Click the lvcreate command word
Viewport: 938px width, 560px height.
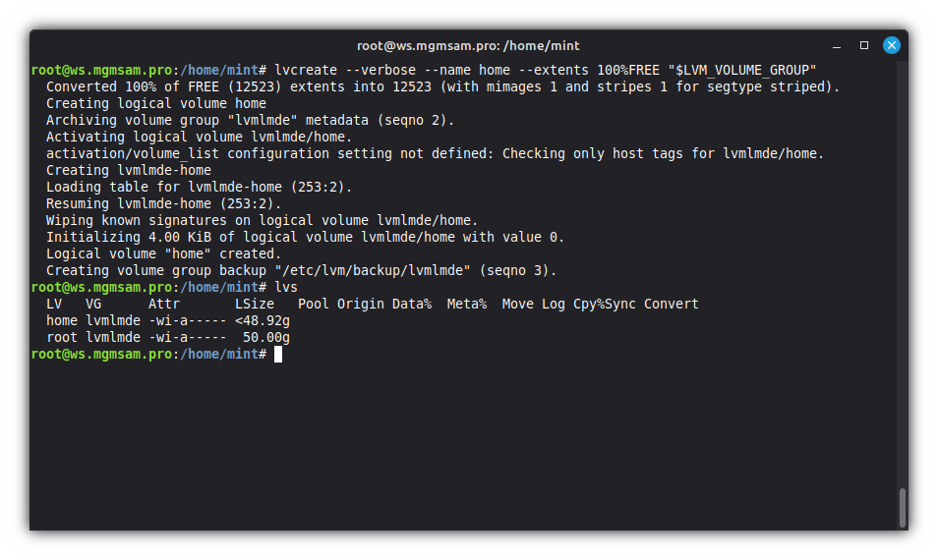coord(306,70)
